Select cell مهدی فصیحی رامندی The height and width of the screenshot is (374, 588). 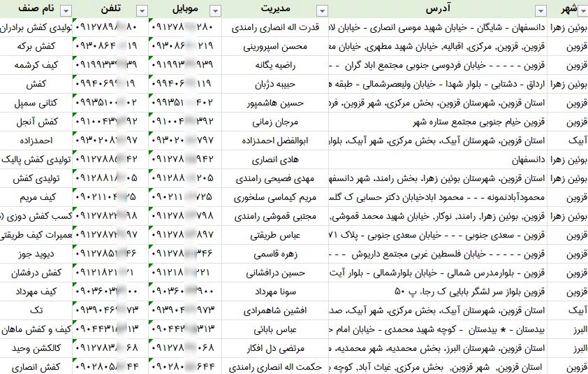(x=275, y=178)
